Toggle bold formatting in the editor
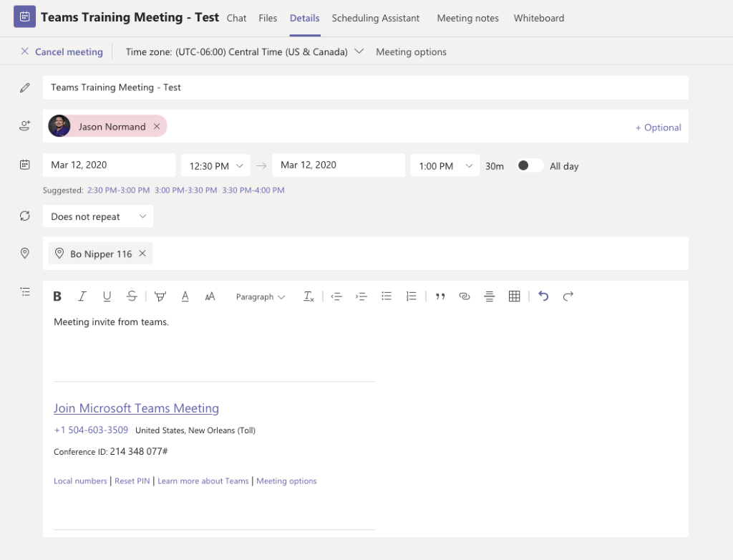 [x=57, y=296]
